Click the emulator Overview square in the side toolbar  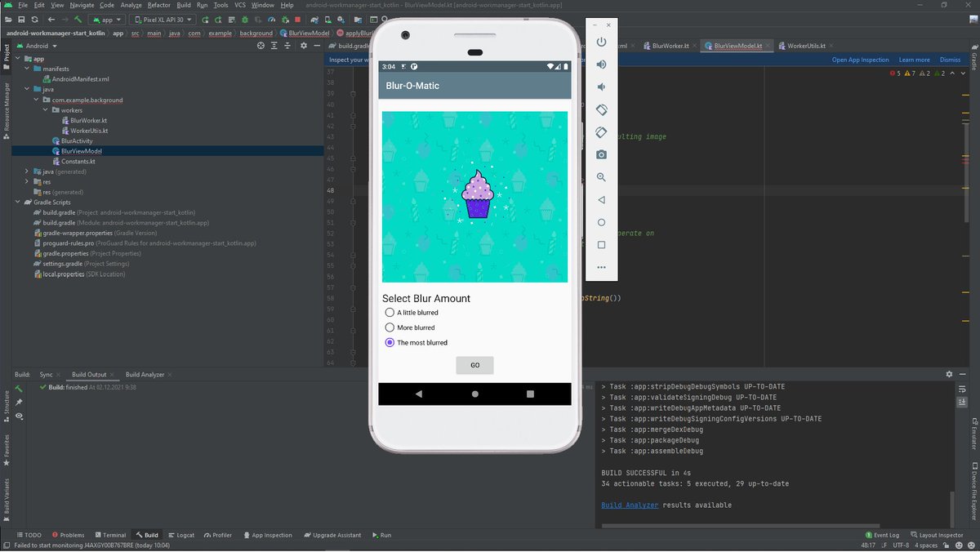pos(601,245)
